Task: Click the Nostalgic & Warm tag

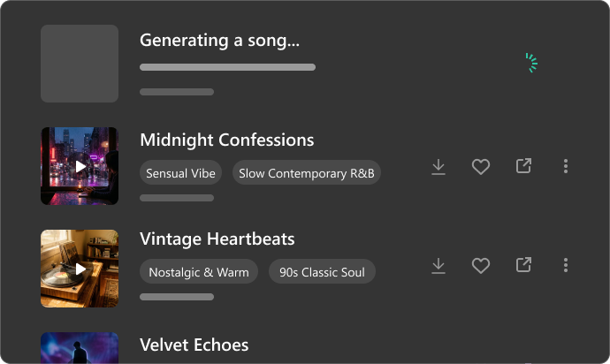Action: click(x=199, y=272)
